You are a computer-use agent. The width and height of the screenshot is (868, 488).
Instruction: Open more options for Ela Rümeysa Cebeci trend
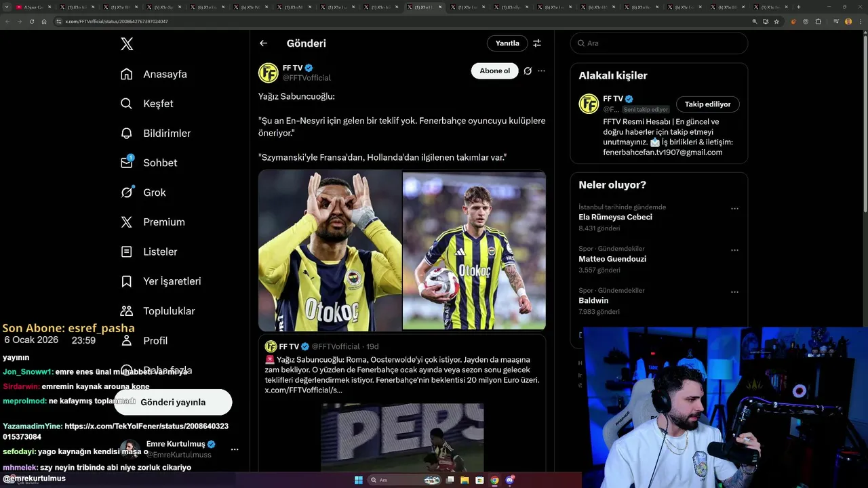click(734, 209)
